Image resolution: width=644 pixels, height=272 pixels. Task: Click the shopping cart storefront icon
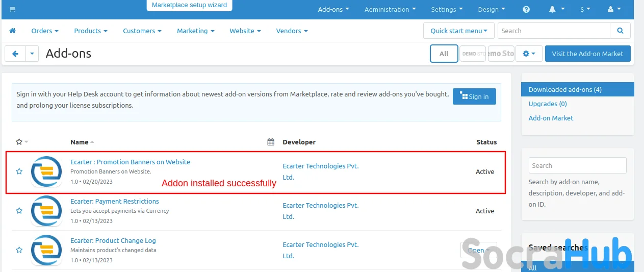[12, 9]
